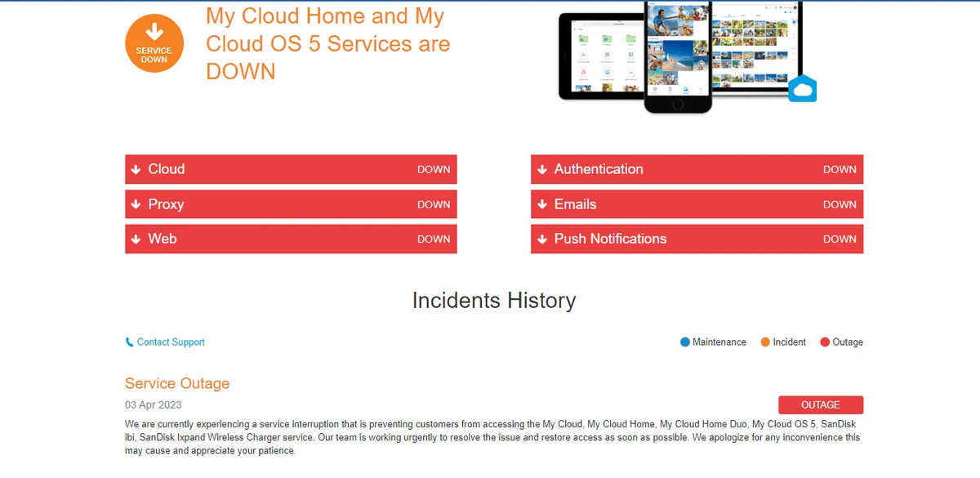Click the arrow icon beside Push Notifications
The height and width of the screenshot is (478, 980).
pyautogui.click(x=542, y=239)
